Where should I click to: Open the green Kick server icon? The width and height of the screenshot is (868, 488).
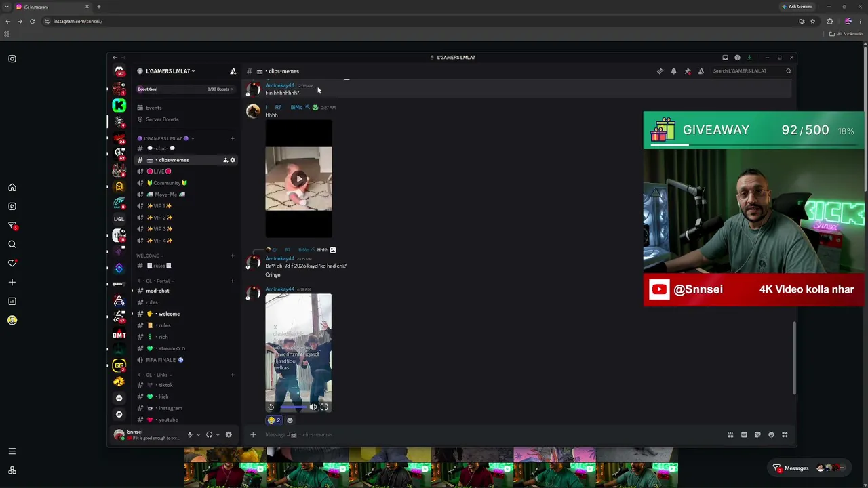pos(119,105)
